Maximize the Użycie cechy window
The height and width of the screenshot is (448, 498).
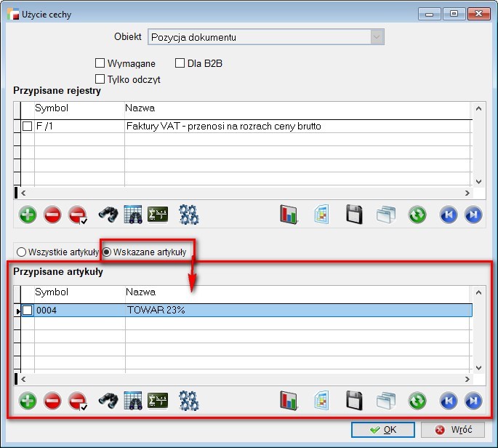[x=454, y=14]
